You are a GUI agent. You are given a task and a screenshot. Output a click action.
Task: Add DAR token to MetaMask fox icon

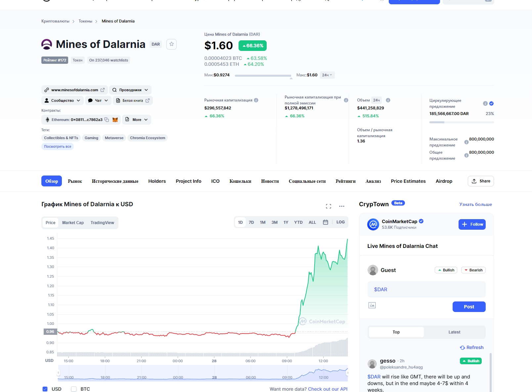tap(115, 120)
